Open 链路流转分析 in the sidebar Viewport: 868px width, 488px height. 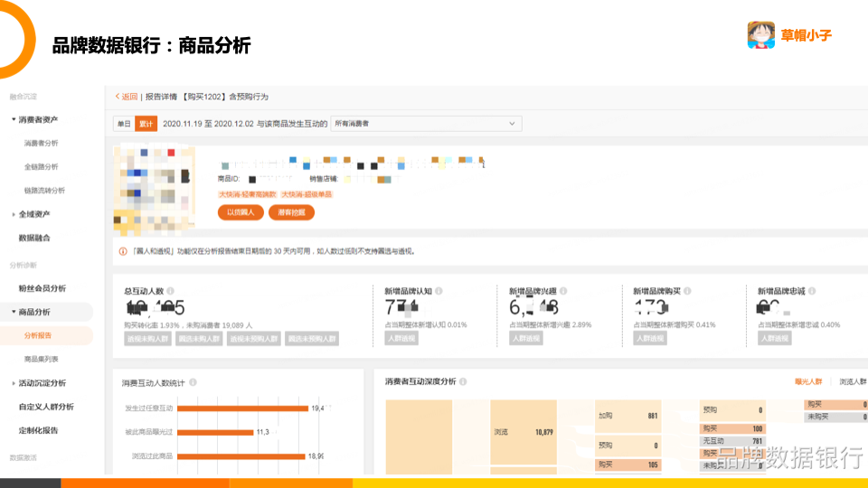tap(44, 191)
